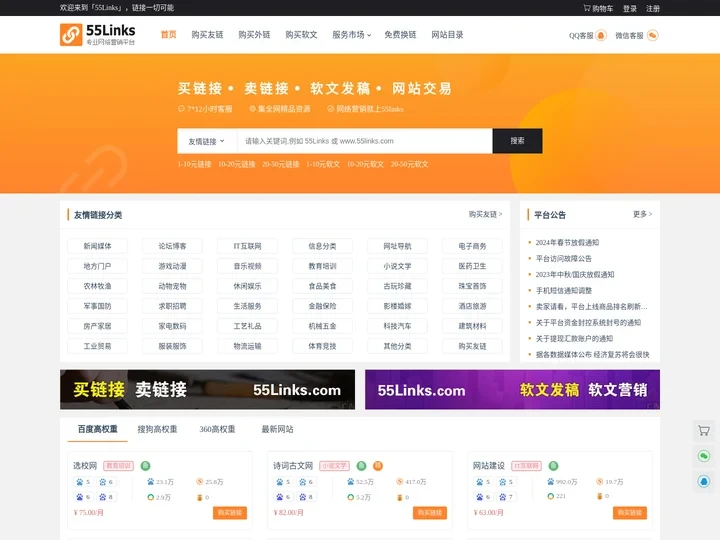Select the 教育培训 category

[322, 266]
